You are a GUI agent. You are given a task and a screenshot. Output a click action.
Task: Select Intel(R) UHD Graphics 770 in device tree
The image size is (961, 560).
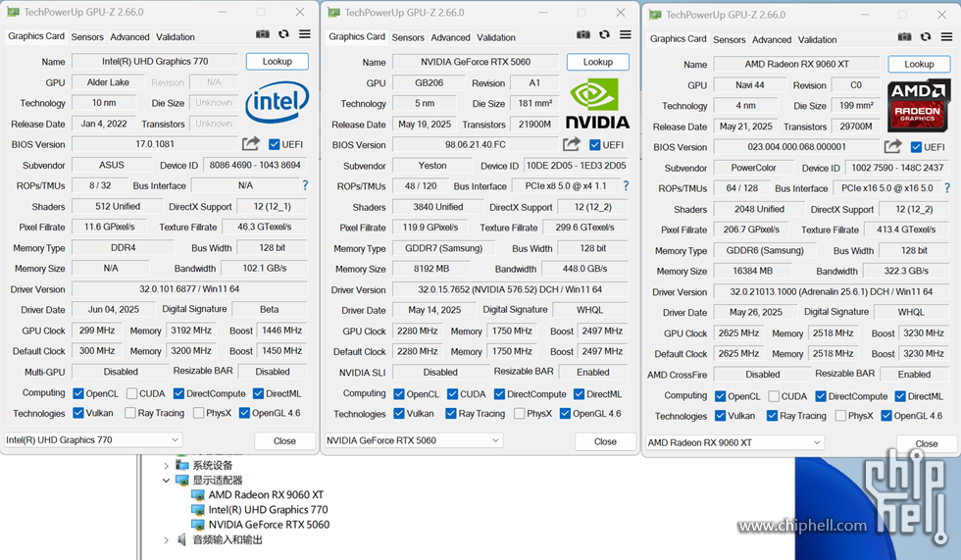[268, 510]
